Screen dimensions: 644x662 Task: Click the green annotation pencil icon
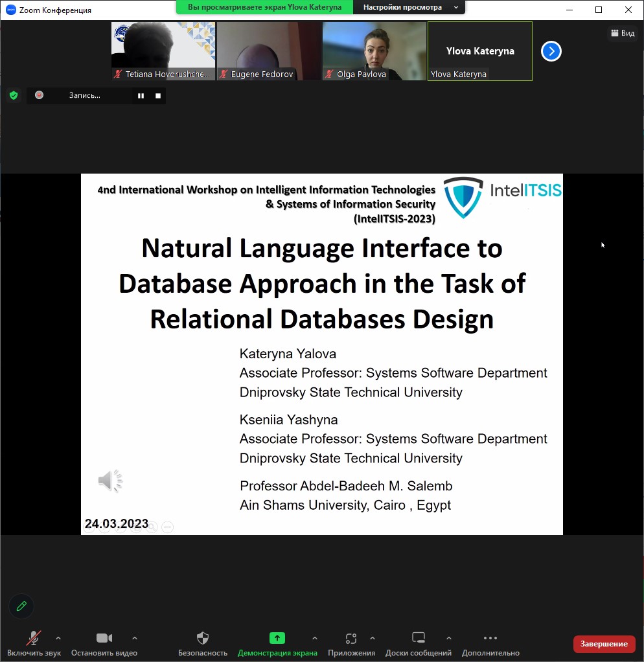(x=21, y=606)
